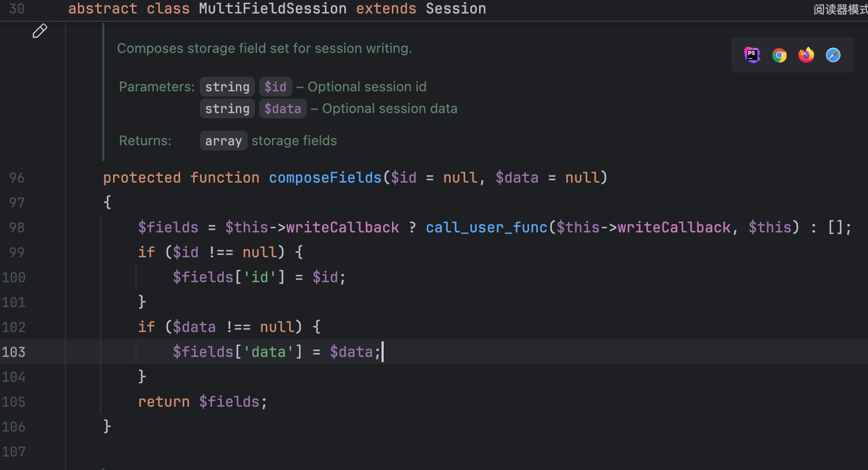Open file in Safari browser

[x=833, y=55]
